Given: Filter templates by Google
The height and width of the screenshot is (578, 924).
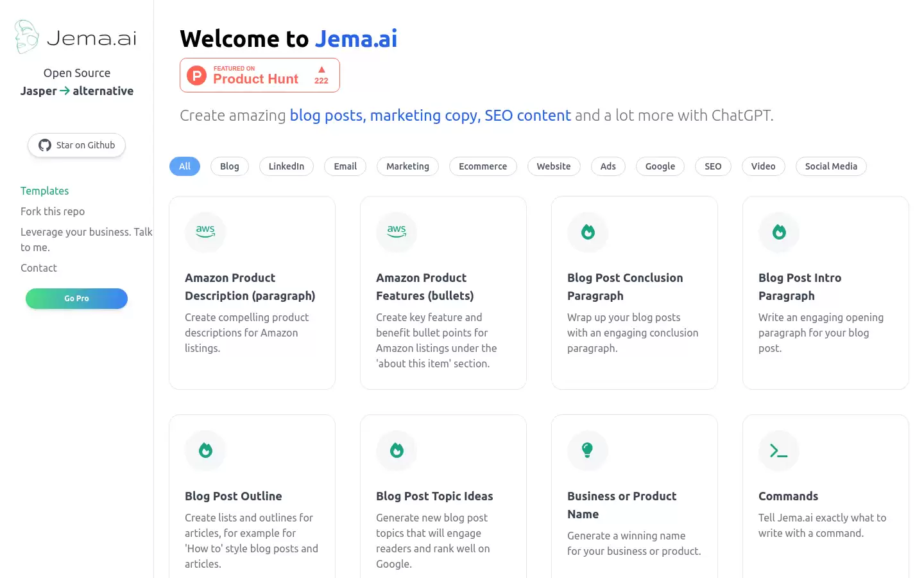Looking at the screenshot, I should tap(660, 166).
